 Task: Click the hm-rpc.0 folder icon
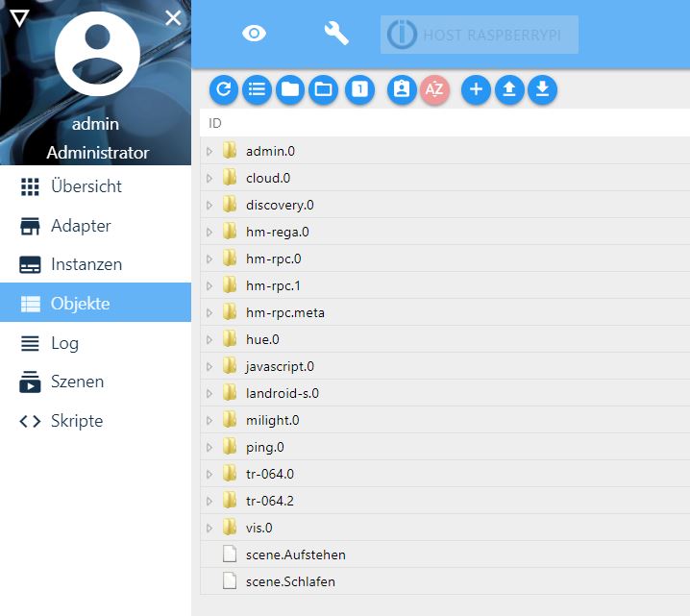coord(230,259)
